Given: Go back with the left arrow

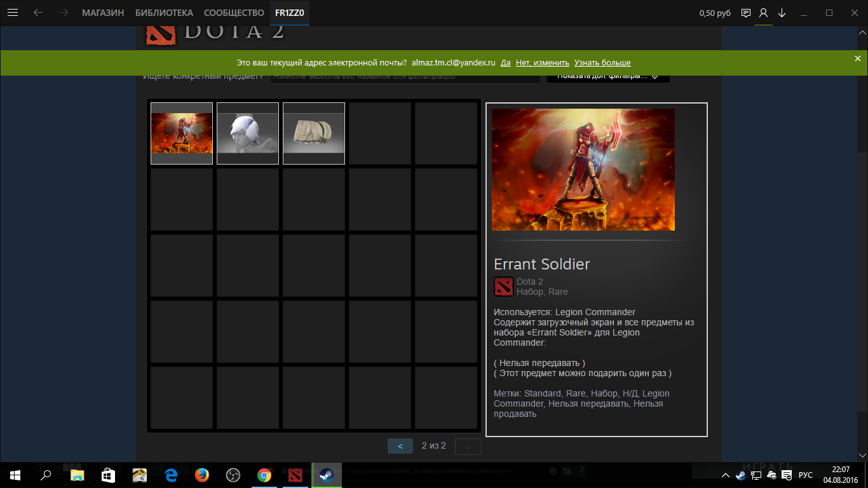Looking at the screenshot, I should coord(38,13).
